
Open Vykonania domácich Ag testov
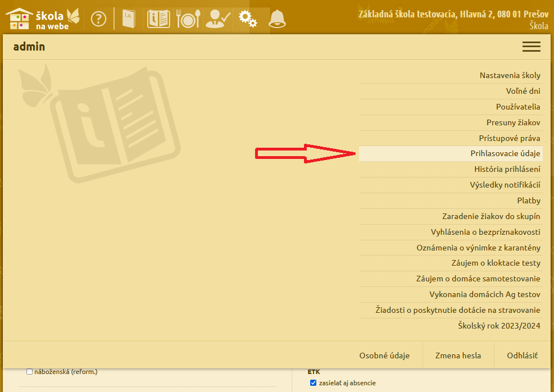[x=451, y=294]
